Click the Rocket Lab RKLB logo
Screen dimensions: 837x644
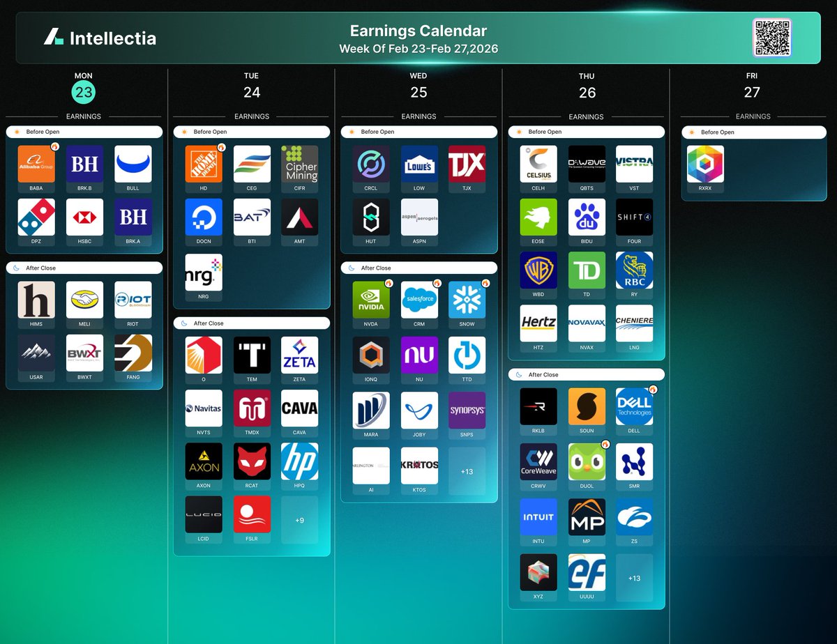pyautogui.click(x=538, y=406)
